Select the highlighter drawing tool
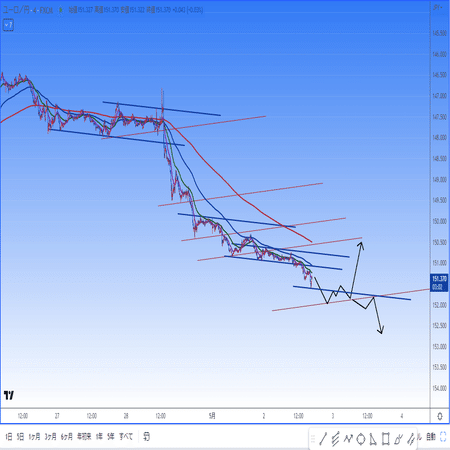Viewport: 450px width, 450px height. coord(411,439)
